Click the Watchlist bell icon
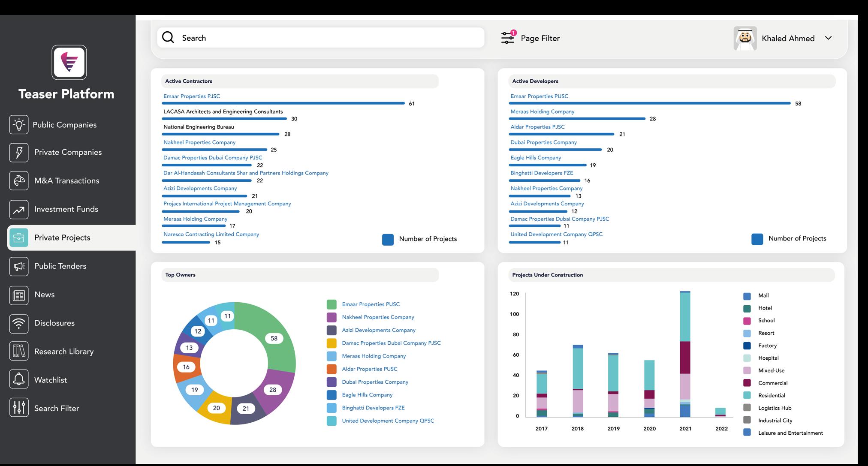The image size is (868, 466). pyautogui.click(x=19, y=380)
